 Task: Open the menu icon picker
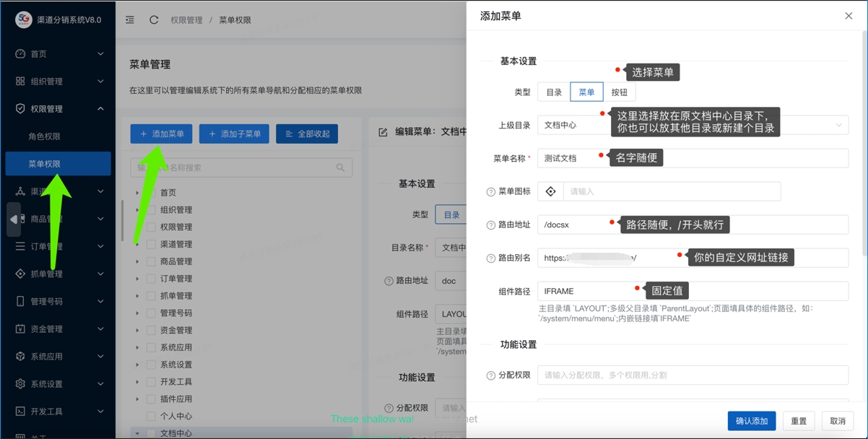[551, 191]
